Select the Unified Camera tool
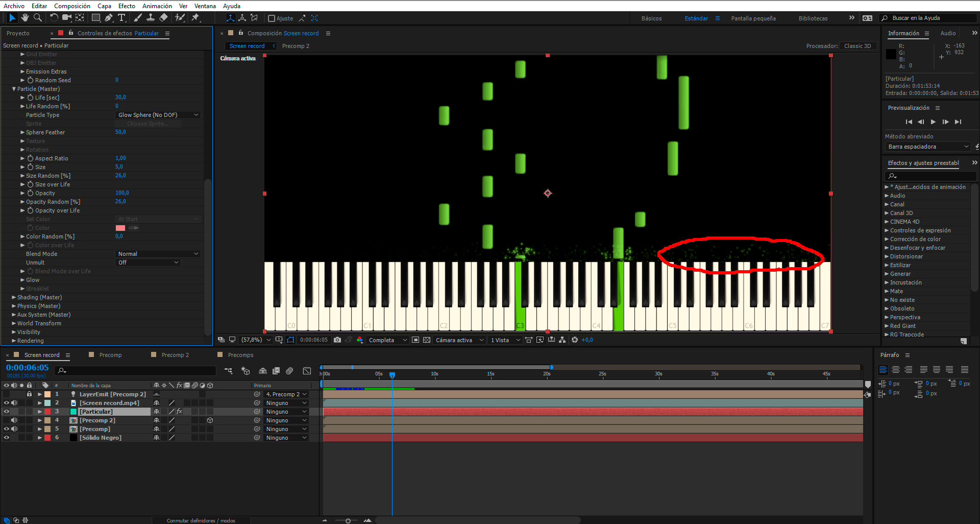Viewport: 980px width, 524px height. (66, 18)
